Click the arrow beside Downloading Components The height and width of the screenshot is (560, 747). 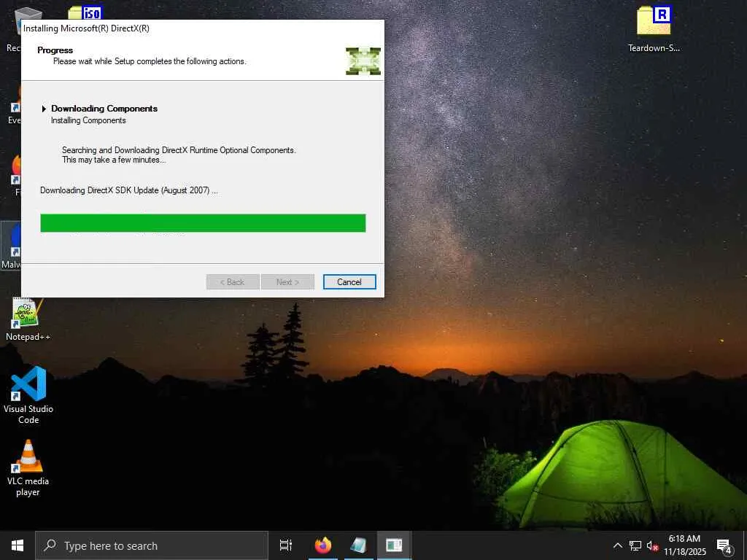coord(44,109)
